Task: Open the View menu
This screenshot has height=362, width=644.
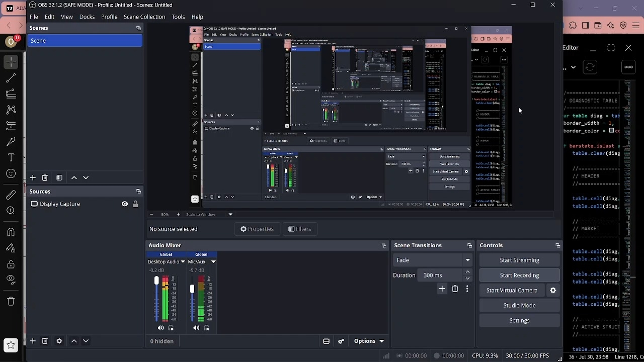Action: click(67, 17)
